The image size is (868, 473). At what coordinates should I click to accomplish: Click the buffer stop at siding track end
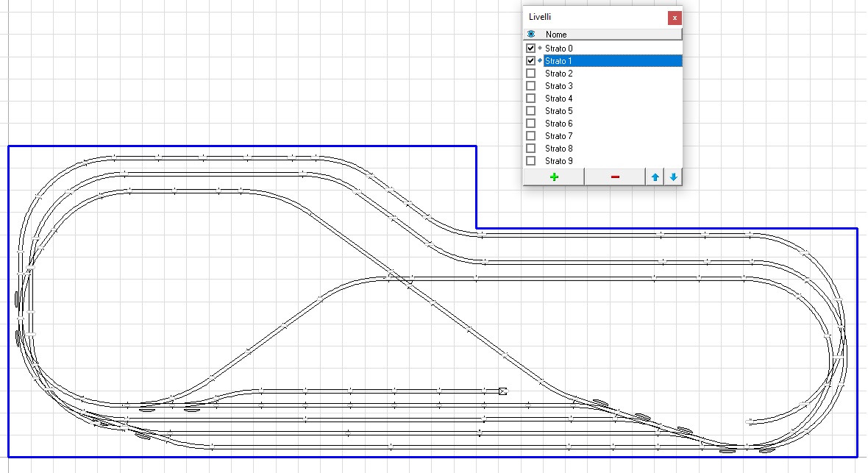pos(503,391)
